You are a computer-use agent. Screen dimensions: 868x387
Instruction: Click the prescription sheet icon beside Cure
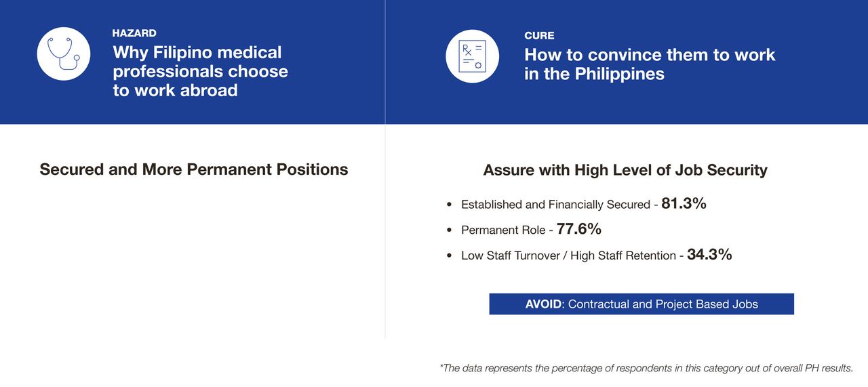click(x=471, y=57)
